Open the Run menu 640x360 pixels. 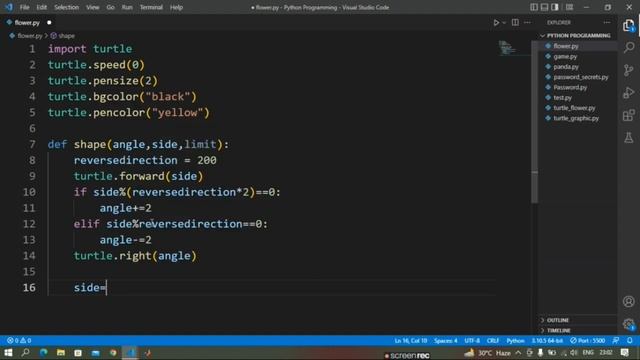point(127,7)
